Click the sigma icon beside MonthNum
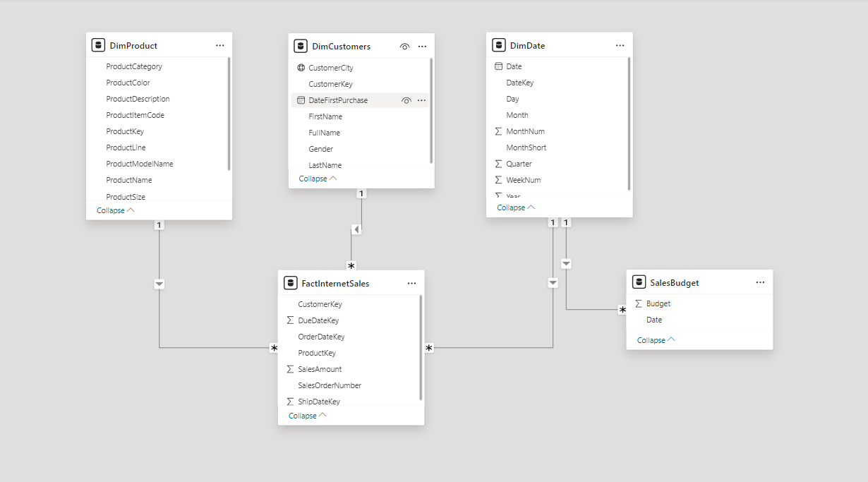Screen dimensions: 868x482 [x=499, y=131]
